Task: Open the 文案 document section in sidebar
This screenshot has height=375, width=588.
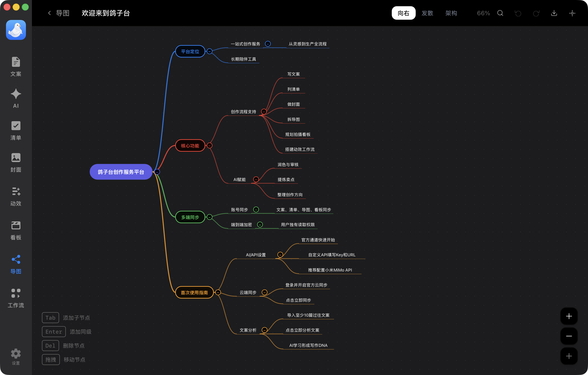Action: (16, 67)
